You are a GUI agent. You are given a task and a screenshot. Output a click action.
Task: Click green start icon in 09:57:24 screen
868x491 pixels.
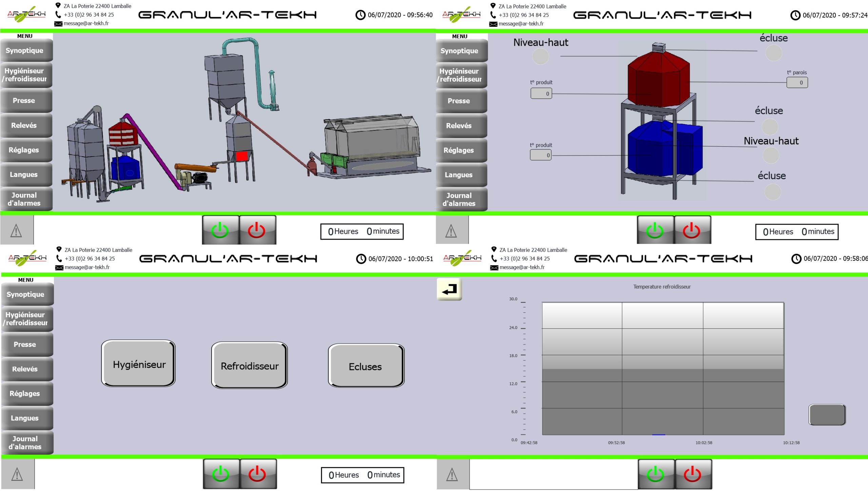655,230
